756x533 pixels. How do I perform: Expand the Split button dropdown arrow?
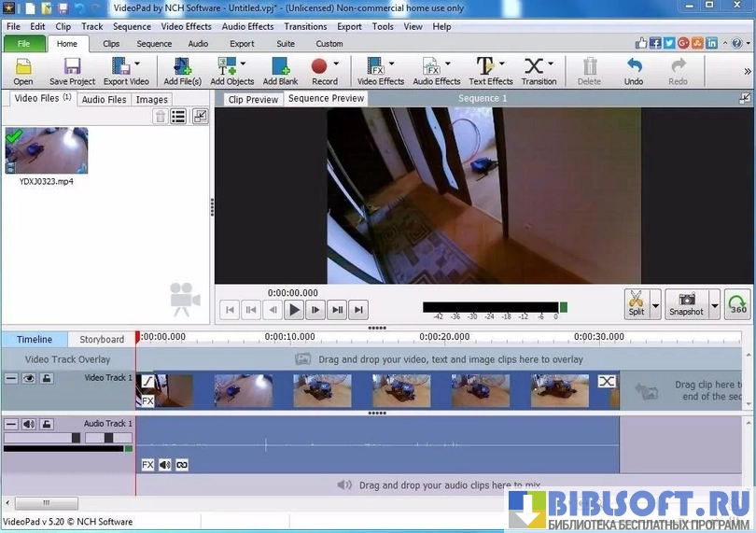pos(655,304)
